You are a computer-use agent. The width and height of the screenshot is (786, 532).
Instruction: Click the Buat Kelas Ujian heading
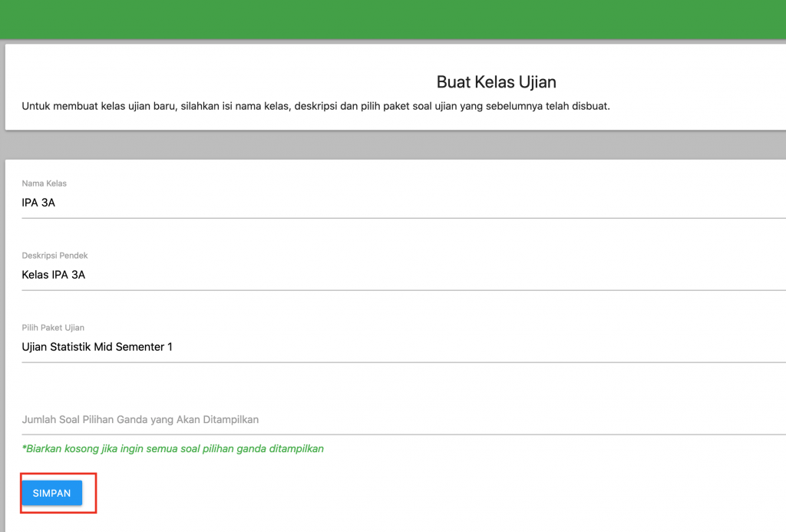496,82
